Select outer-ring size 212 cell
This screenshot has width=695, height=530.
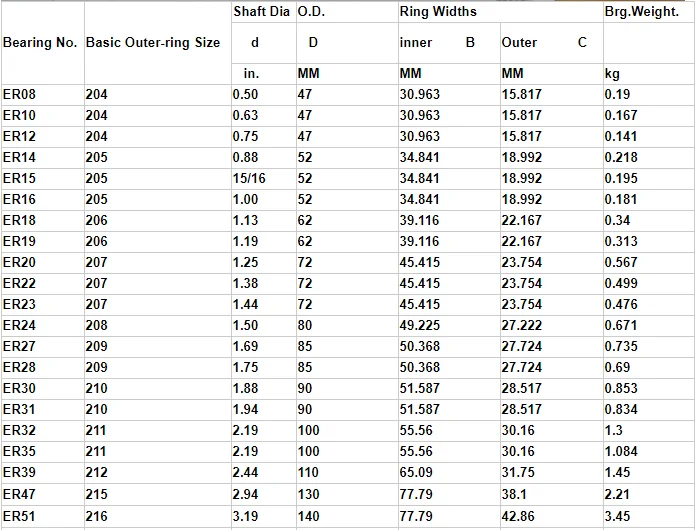click(x=96, y=471)
